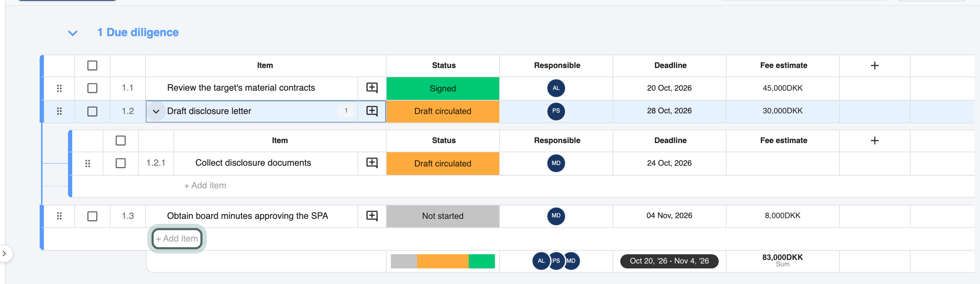Collapse subitems of Draft disclosure letter
The height and width of the screenshot is (284, 980).
(156, 112)
